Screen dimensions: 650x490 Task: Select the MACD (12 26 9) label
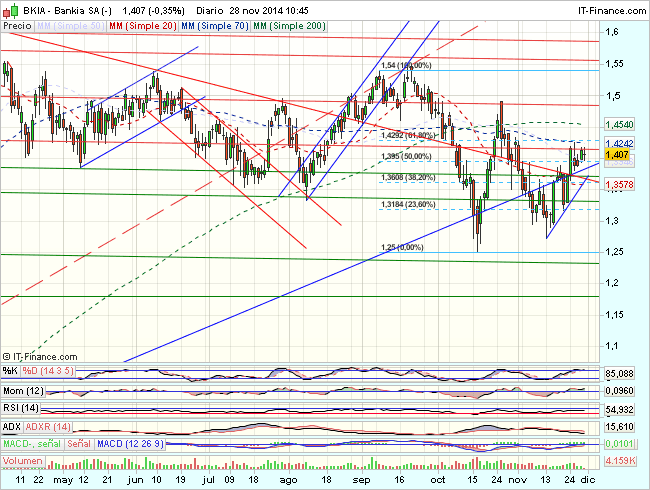coord(131,444)
